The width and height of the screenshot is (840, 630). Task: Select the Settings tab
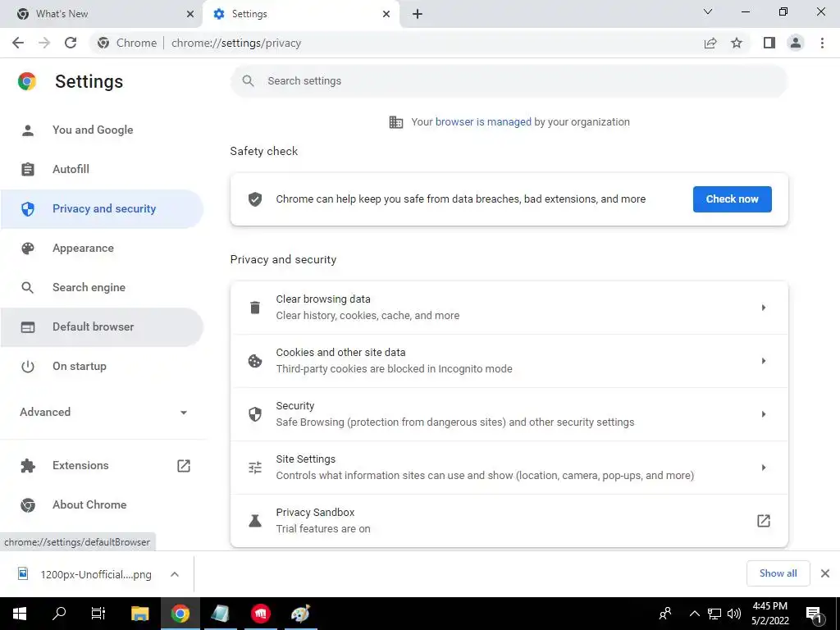click(301, 14)
